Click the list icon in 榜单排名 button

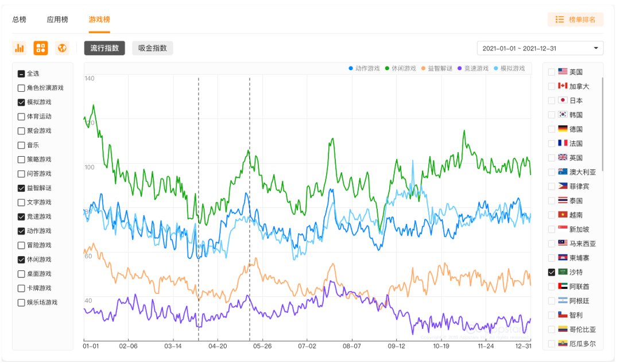click(x=560, y=20)
